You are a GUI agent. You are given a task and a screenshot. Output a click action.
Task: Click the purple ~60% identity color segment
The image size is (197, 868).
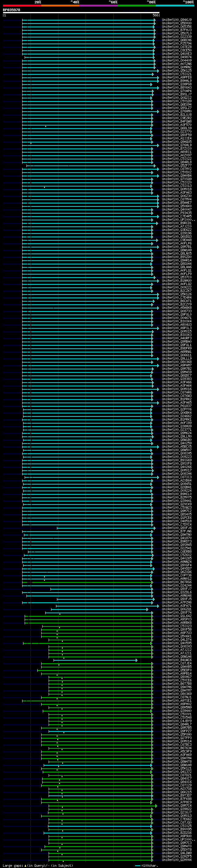tap(99, 6)
